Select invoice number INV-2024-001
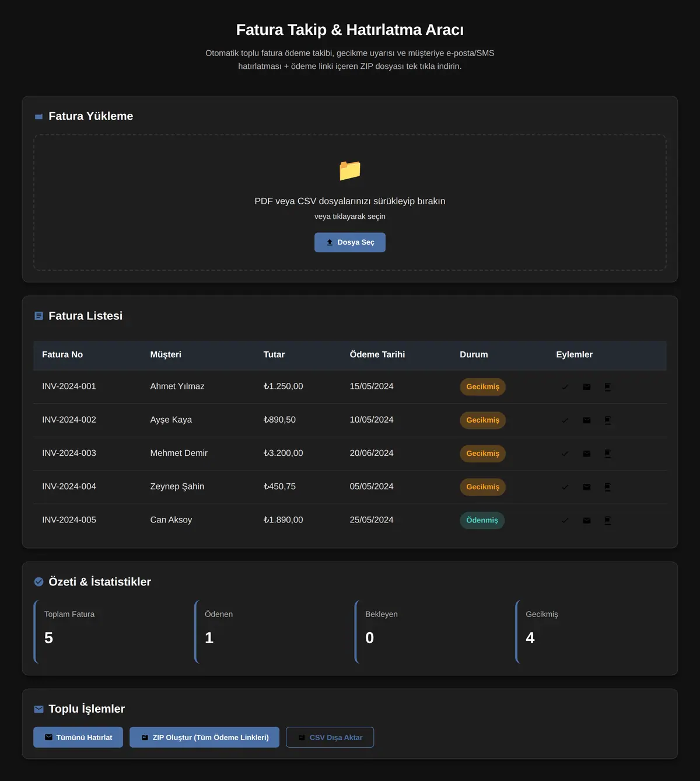Viewport: 700px width, 781px height. click(x=69, y=386)
